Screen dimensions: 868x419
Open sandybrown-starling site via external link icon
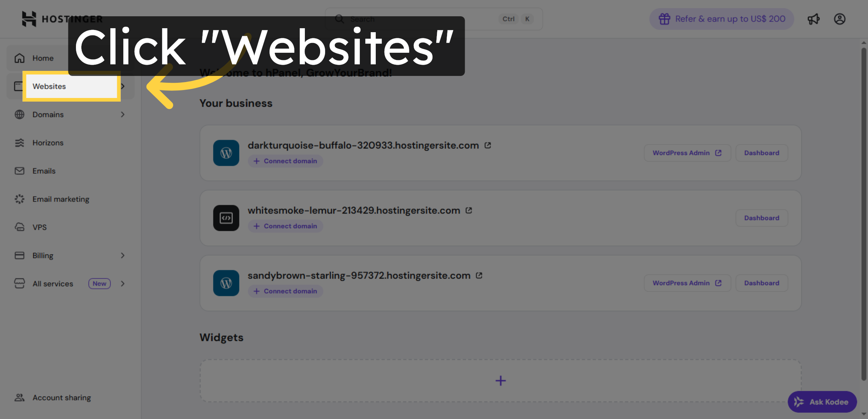[479, 275]
